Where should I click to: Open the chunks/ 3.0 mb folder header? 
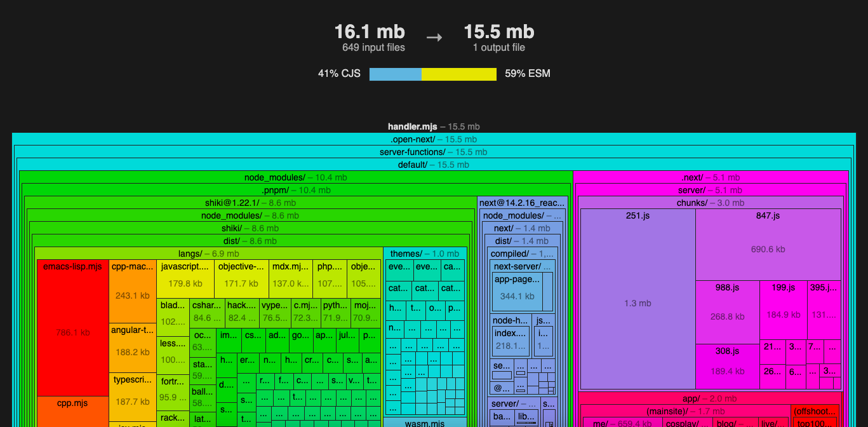[711, 203]
